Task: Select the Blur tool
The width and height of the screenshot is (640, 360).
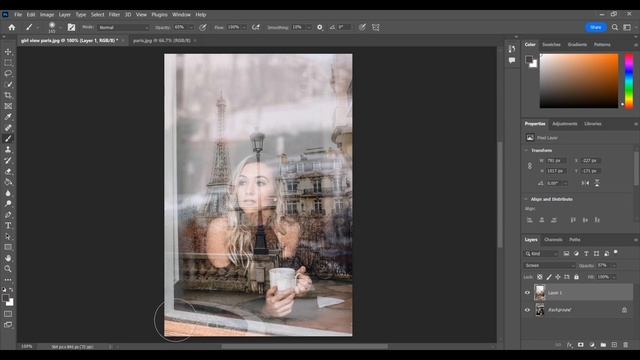Action: click(x=8, y=193)
